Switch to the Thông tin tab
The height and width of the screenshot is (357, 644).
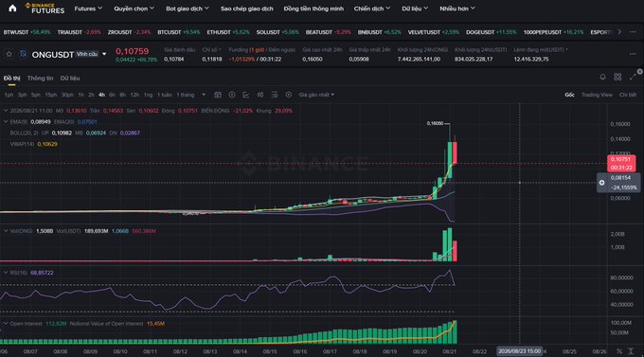coord(40,78)
